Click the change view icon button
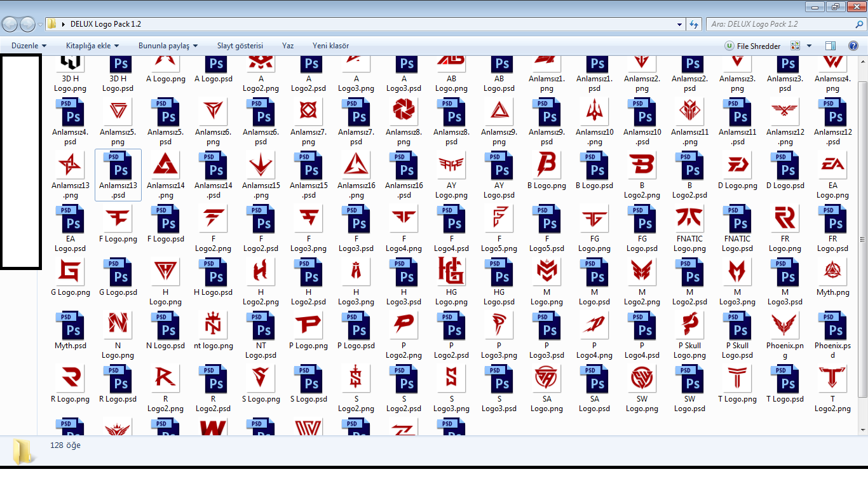 pos(795,46)
